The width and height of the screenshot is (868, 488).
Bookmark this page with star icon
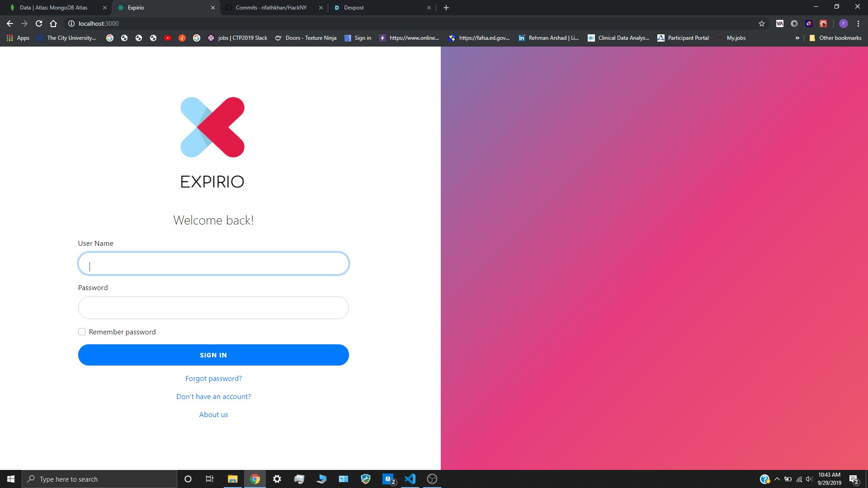762,23
